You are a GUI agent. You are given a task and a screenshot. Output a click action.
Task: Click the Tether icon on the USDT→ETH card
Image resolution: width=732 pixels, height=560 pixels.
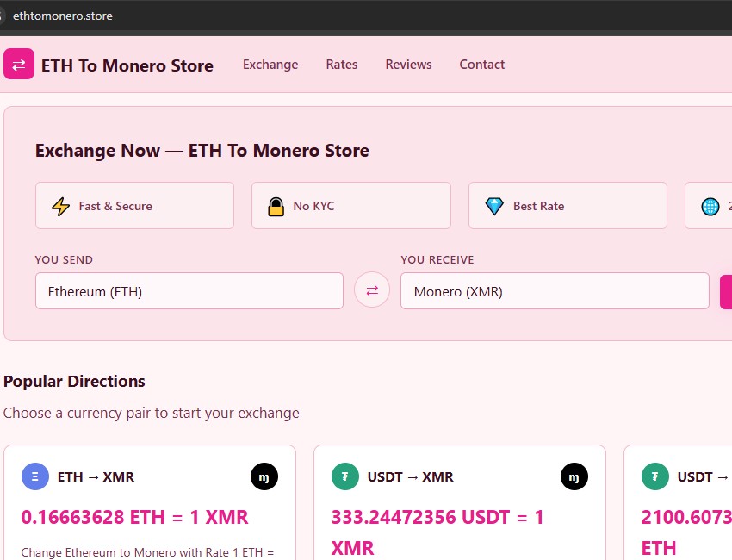654,476
